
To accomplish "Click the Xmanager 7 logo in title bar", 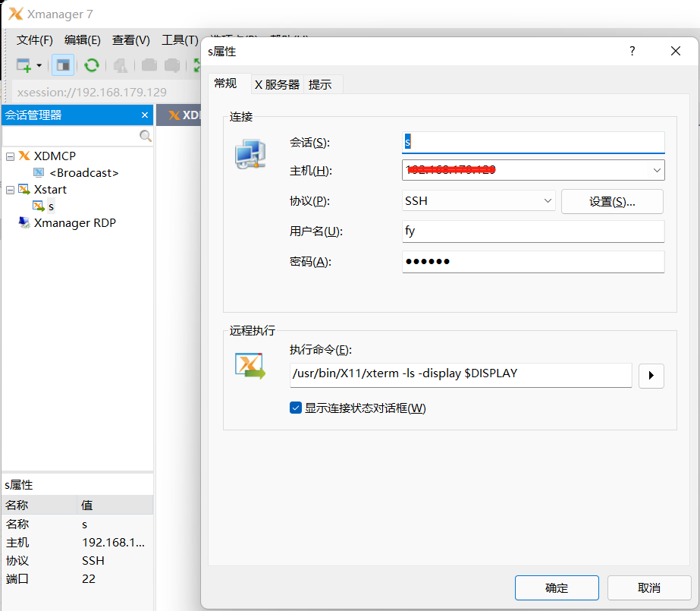I will (16, 14).
